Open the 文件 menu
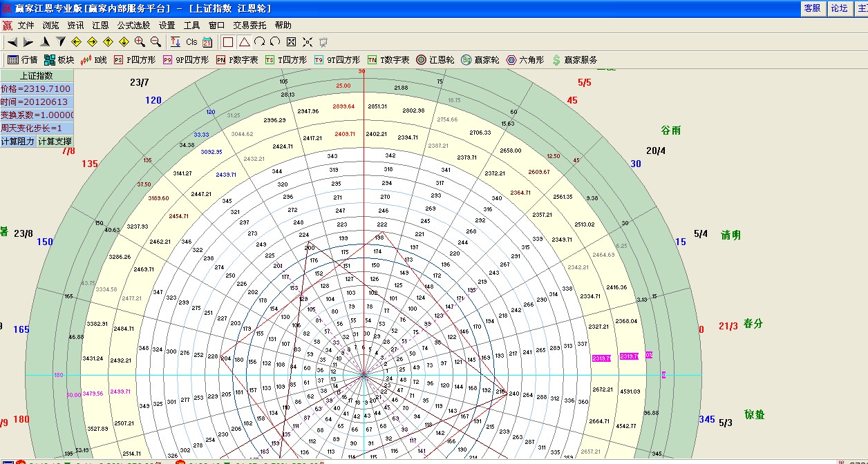The height and width of the screenshot is (464, 868). pos(26,25)
